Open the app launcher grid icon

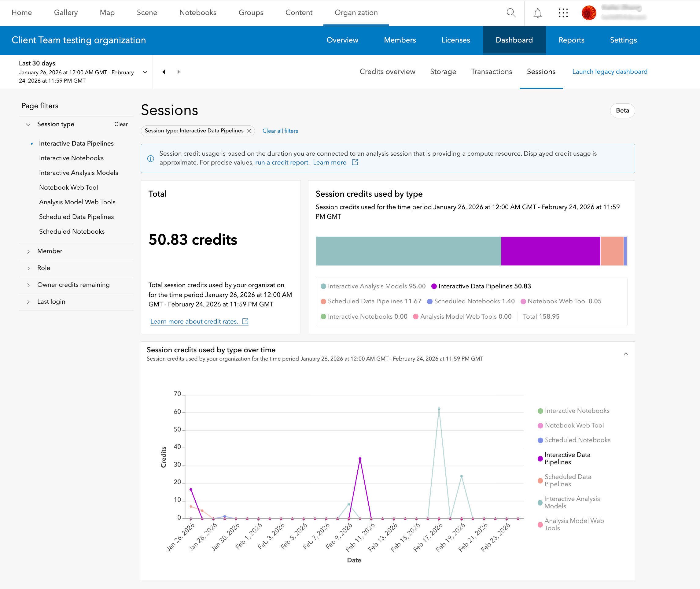coord(563,13)
